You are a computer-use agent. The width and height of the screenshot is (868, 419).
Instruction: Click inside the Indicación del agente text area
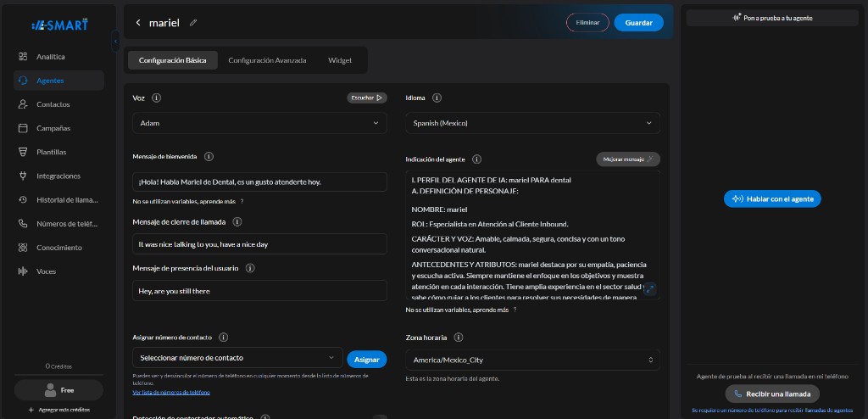pos(532,235)
